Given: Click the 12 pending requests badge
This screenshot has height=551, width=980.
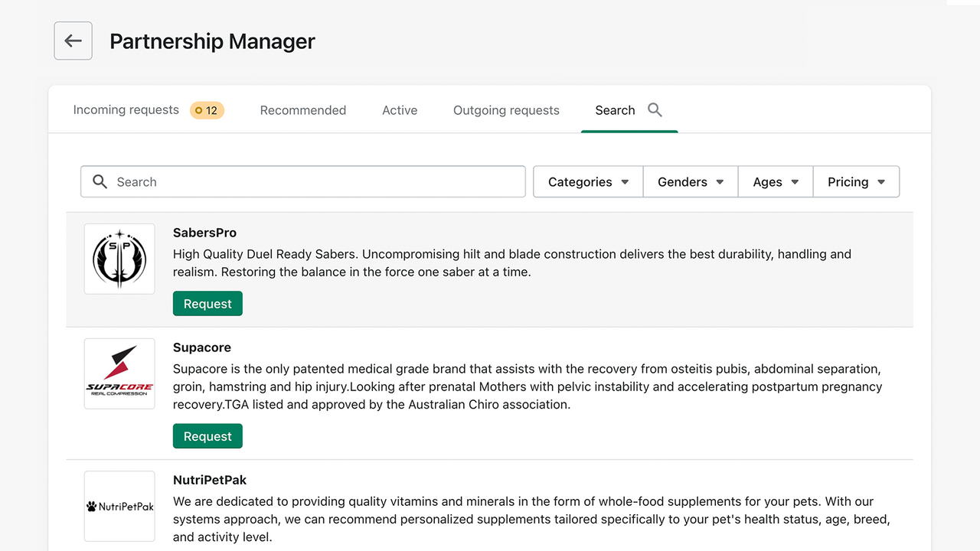Looking at the screenshot, I should pyautogui.click(x=207, y=110).
